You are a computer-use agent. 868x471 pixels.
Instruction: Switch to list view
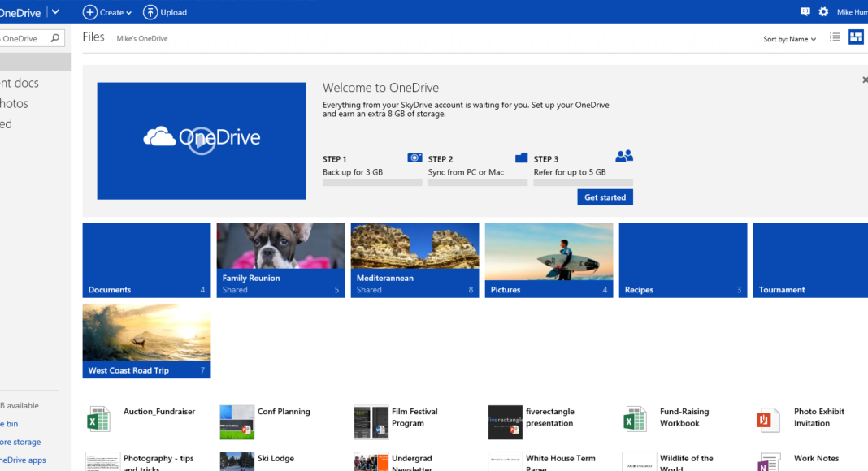[835, 37]
